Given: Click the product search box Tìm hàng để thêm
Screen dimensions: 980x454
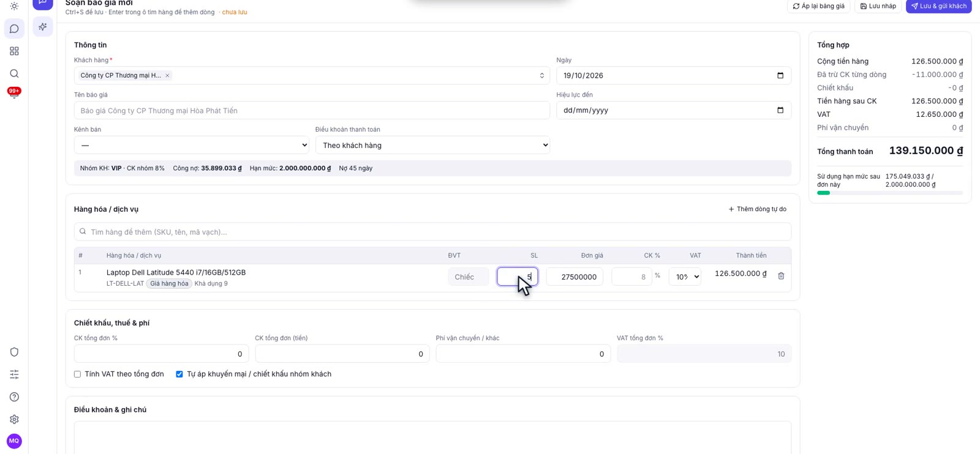Looking at the screenshot, I should 432,232.
